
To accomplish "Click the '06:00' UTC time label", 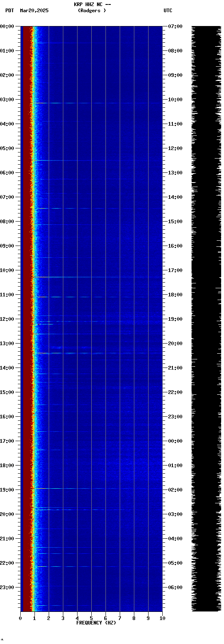I will [175, 587].
